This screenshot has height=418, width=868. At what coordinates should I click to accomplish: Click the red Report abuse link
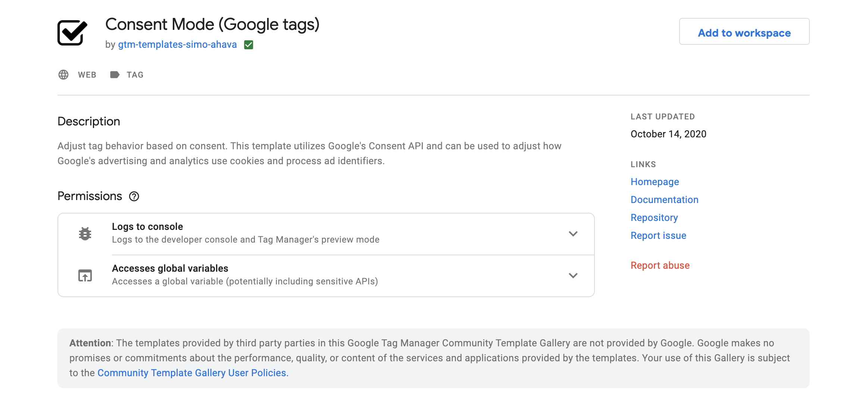tap(660, 265)
